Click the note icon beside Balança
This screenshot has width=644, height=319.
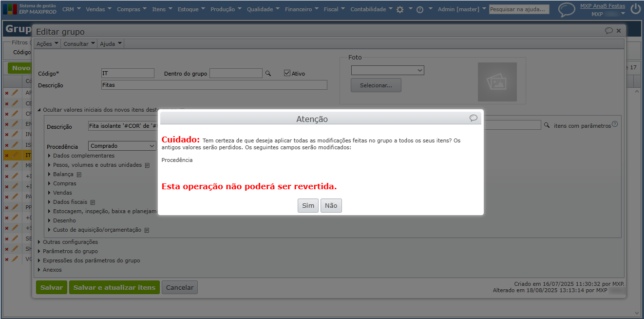(79, 175)
